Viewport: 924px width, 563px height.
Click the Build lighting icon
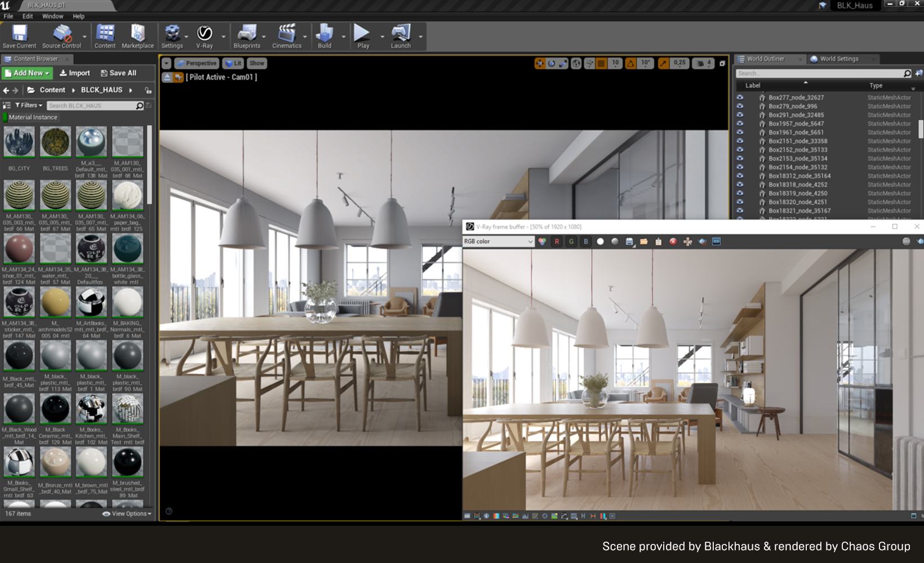[x=325, y=37]
